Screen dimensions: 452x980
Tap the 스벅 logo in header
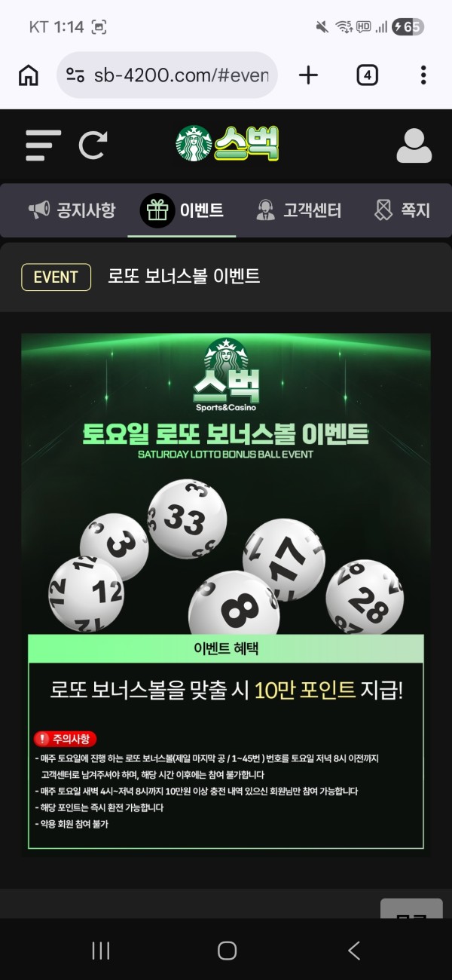[x=228, y=143]
